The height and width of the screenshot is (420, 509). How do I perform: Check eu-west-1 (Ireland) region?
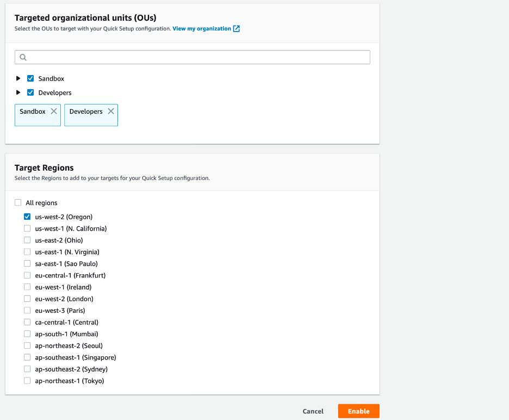[x=27, y=287]
